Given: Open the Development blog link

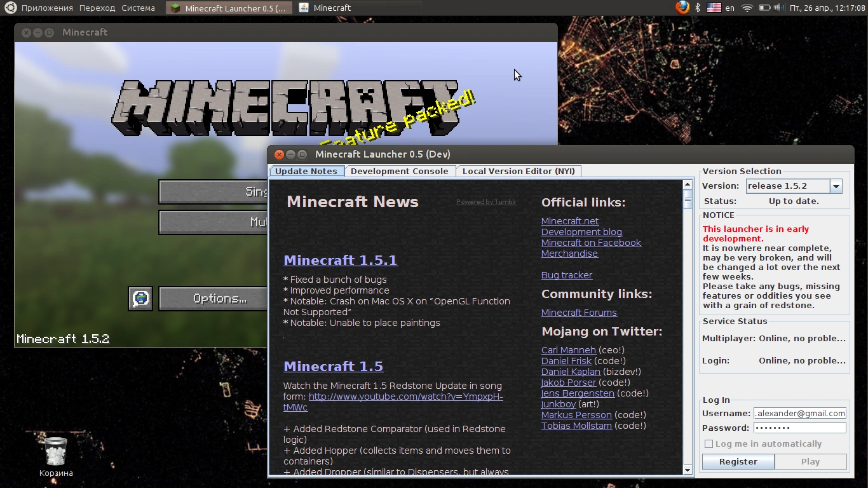Looking at the screenshot, I should pos(581,232).
